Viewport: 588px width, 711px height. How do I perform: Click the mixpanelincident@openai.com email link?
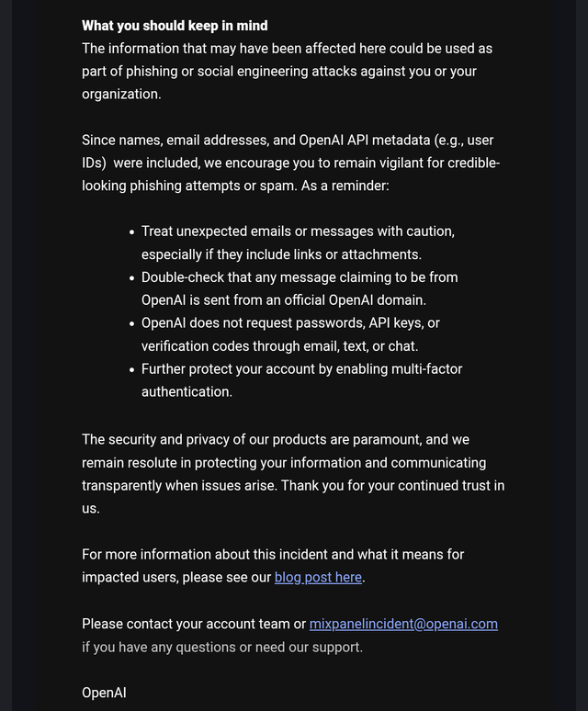point(403,624)
